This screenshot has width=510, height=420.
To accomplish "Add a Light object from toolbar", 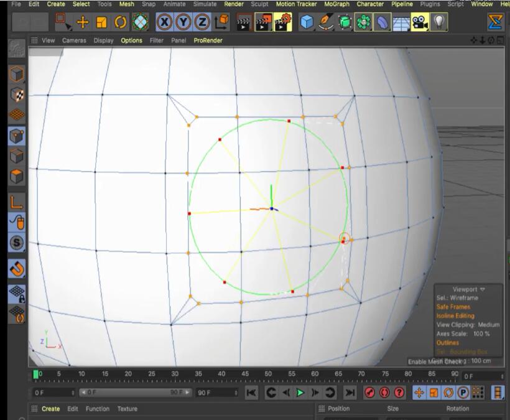I will 439,22.
